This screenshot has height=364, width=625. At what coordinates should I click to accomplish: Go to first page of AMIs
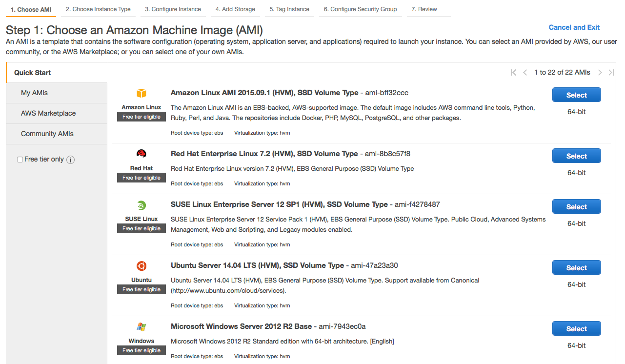tap(513, 73)
